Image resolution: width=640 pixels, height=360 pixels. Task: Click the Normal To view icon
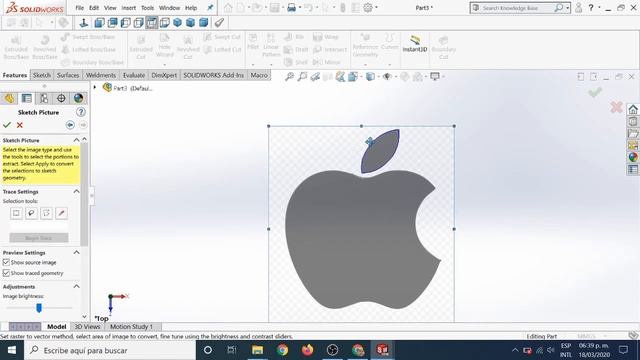(x=84, y=23)
